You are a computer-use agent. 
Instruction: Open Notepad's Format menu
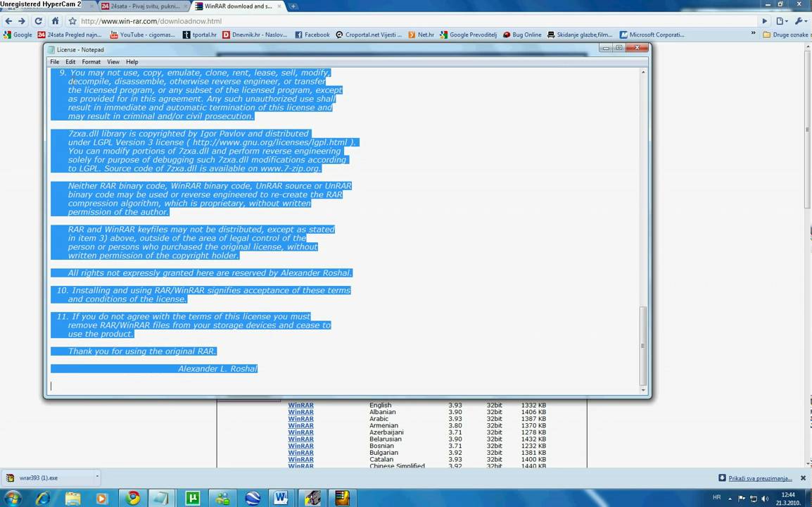click(91, 62)
